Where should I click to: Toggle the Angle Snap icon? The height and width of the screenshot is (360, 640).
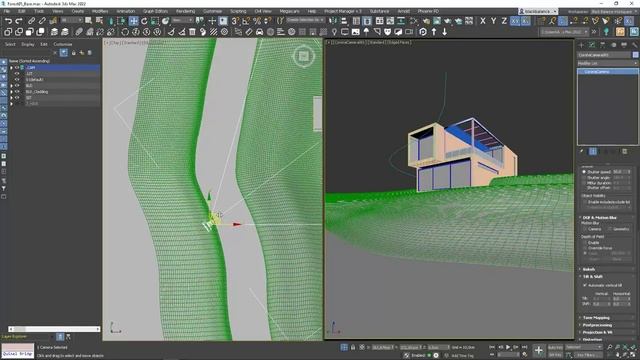tap(246, 21)
